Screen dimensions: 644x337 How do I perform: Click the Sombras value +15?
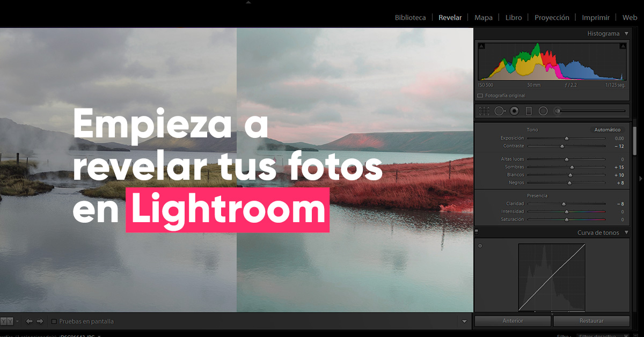[x=619, y=167]
